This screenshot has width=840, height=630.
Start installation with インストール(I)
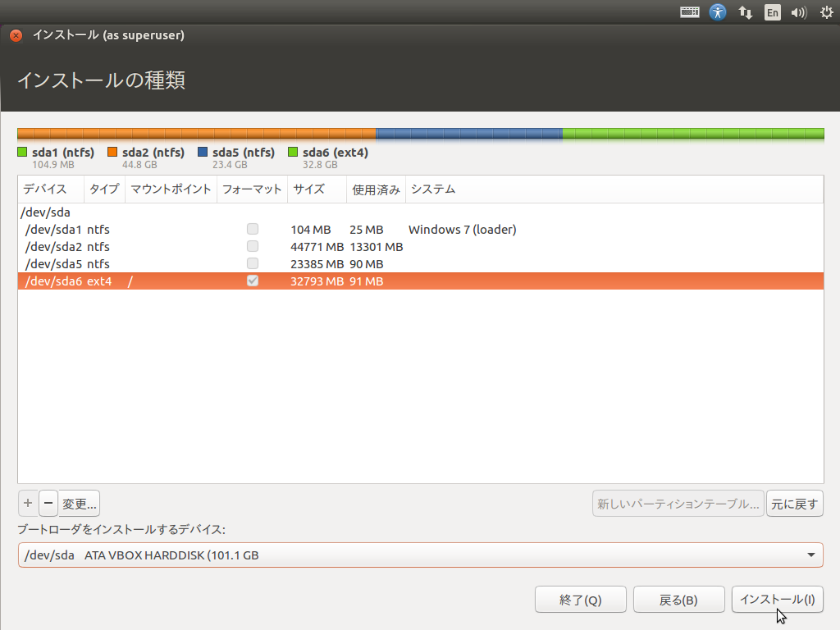point(777,599)
